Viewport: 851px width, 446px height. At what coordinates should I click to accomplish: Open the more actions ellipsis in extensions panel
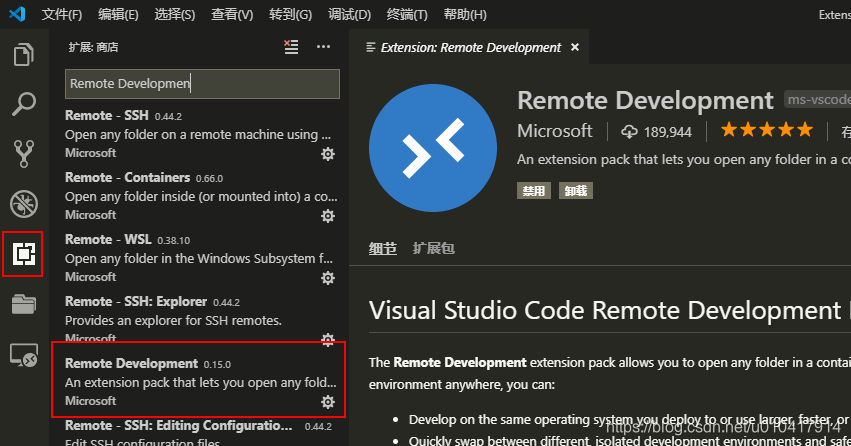(x=323, y=47)
